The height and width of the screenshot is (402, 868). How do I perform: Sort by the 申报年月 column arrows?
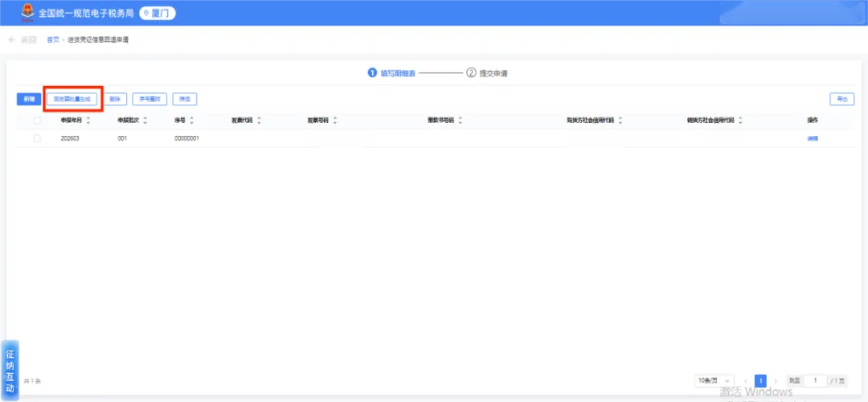(88, 121)
